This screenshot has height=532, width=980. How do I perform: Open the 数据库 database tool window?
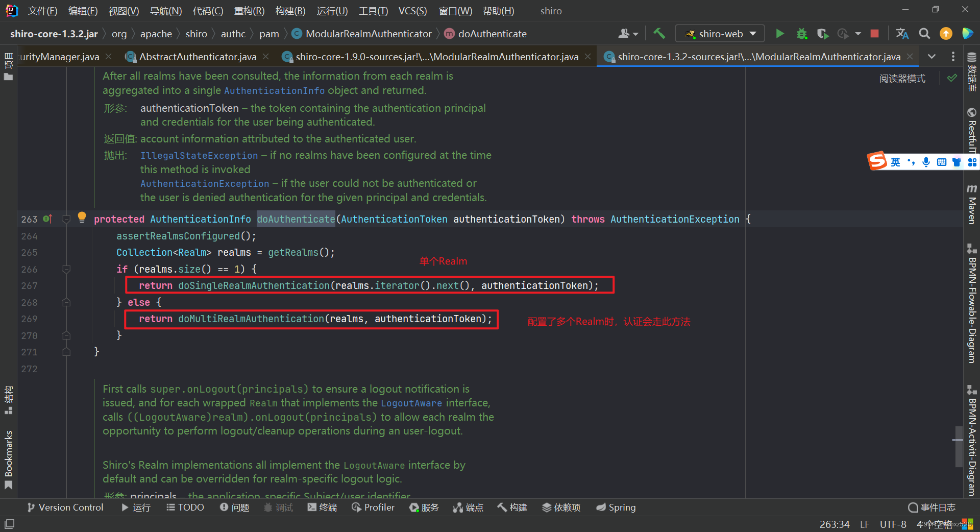(x=972, y=71)
